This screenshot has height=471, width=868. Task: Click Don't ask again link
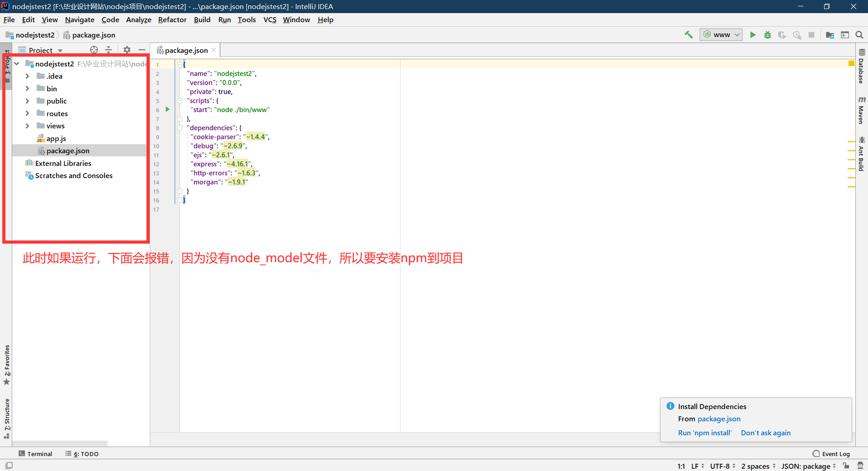tap(765, 433)
